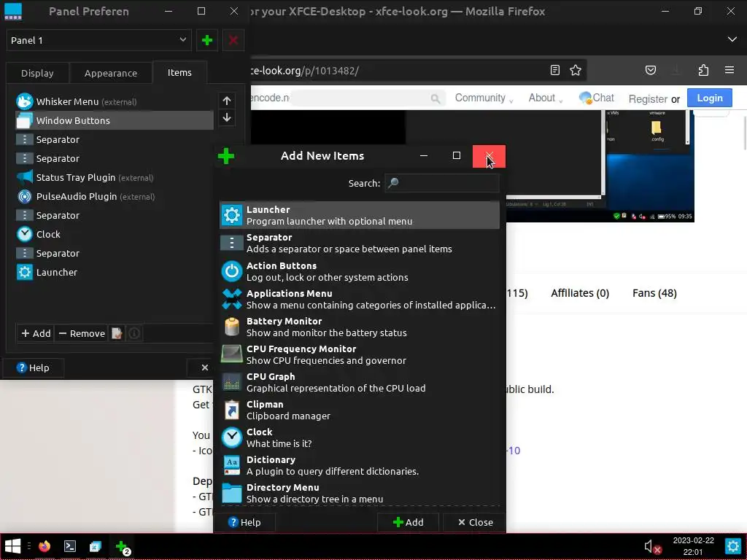Expand the Firefox tab list chevron
Image resolution: width=747 pixels, height=560 pixels.
(x=732, y=39)
